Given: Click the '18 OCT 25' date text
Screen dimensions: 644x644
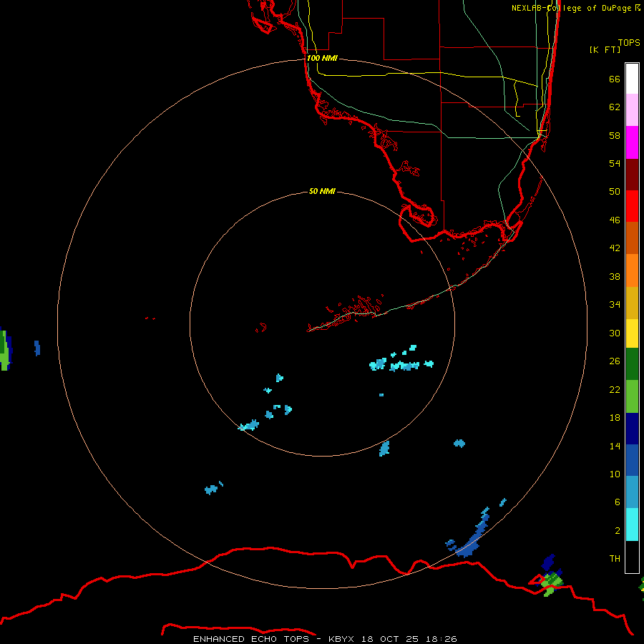Looking at the screenshot, I should 390,639.
